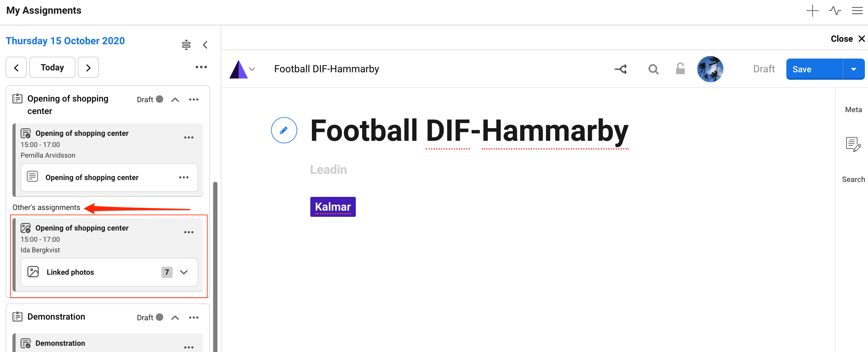Collapse the assignments sidebar arrow
Image resolution: width=868 pixels, height=352 pixels.
pyautogui.click(x=205, y=45)
